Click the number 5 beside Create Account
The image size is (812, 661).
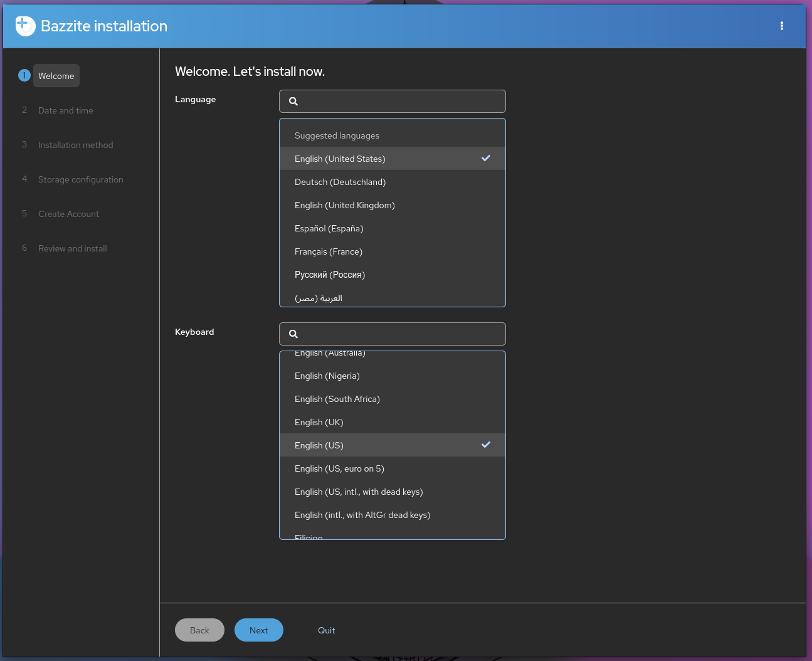coord(24,213)
